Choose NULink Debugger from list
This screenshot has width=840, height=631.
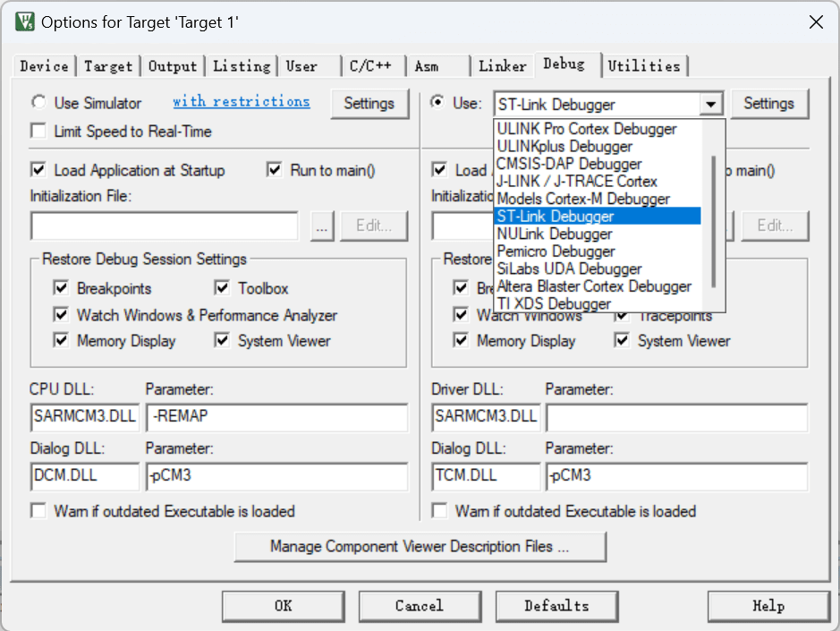click(x=598, y=234)
